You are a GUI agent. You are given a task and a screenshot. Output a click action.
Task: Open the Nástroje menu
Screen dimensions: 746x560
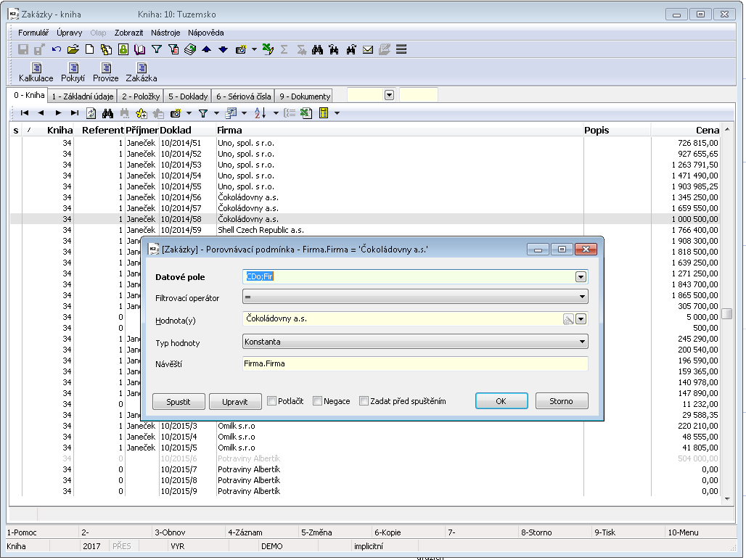[165, 33]
